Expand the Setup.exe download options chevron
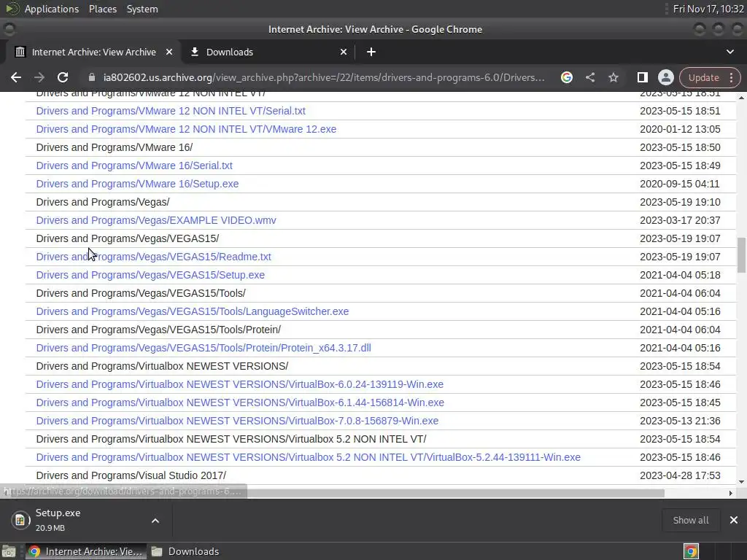The image size is (747, 560). [x=155, y=521]
